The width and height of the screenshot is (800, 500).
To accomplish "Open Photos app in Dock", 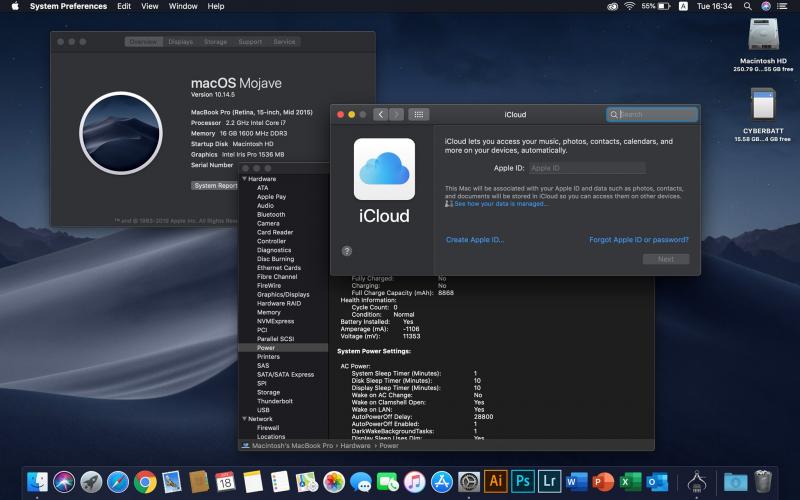I will (x=334, y=482).
